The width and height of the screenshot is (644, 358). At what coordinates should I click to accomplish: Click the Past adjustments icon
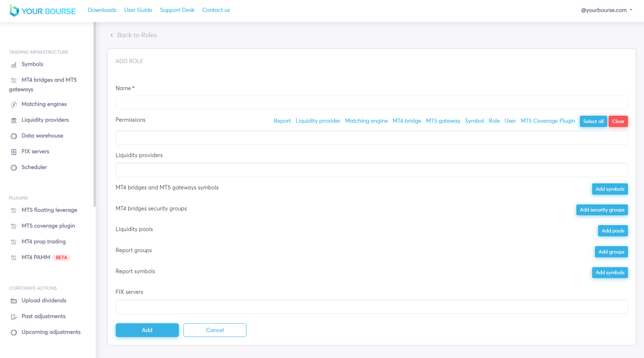click(14, 317)
